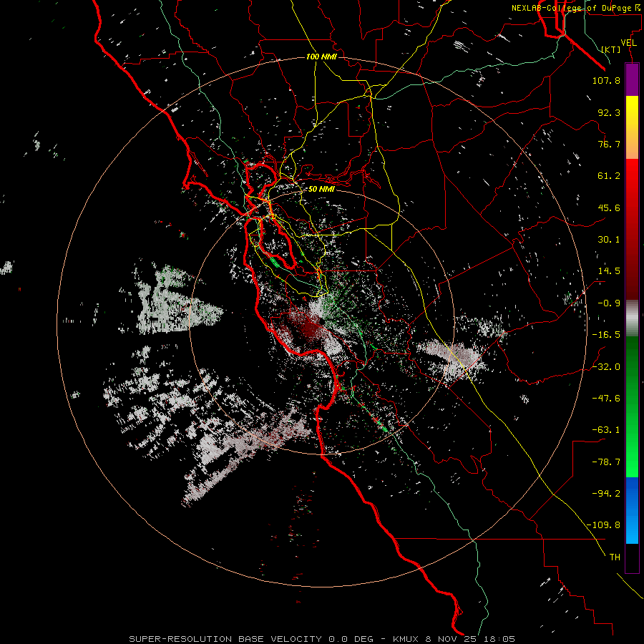This screenshot has width=644, height=644.
Task: Click the 14.5 value on the velocity scale
Action: (x=609, y=271)
